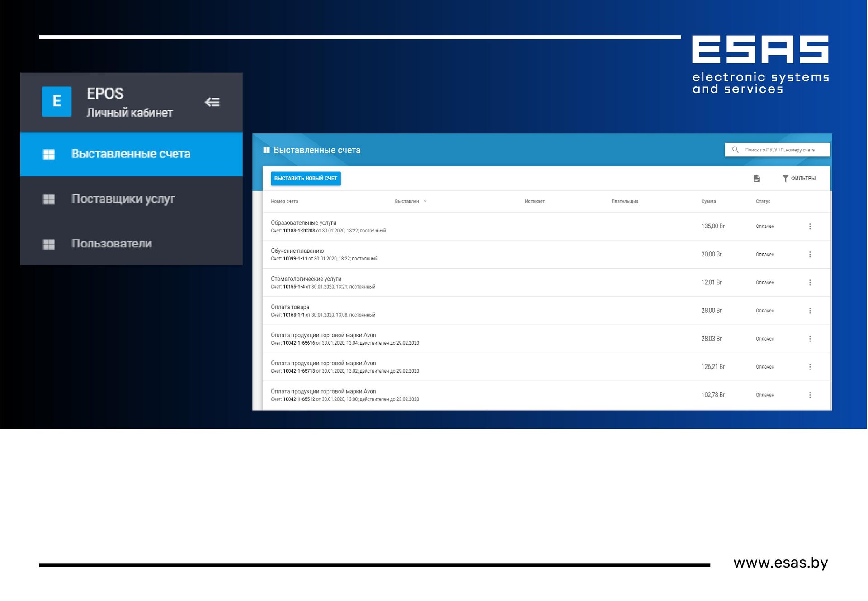Open the Фильтры filter panel

tap(799, 178)
